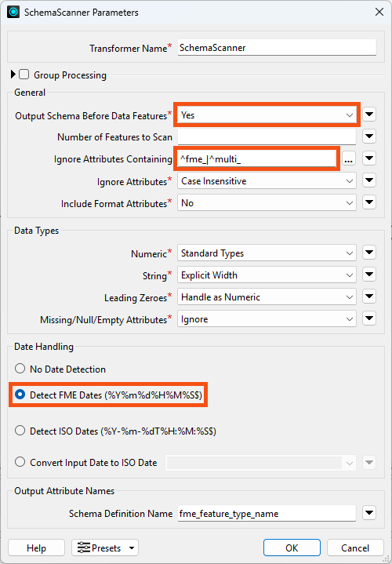Click the 'Leading Zeroes' label
This screenshot has width=392, height=564.
[136, 298]
